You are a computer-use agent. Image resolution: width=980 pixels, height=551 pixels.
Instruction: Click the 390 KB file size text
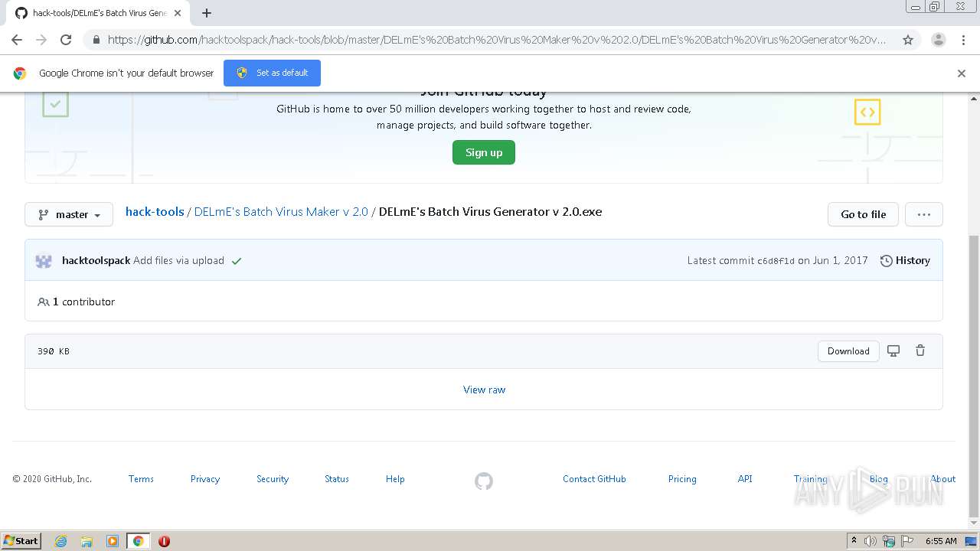pos(54,351)
